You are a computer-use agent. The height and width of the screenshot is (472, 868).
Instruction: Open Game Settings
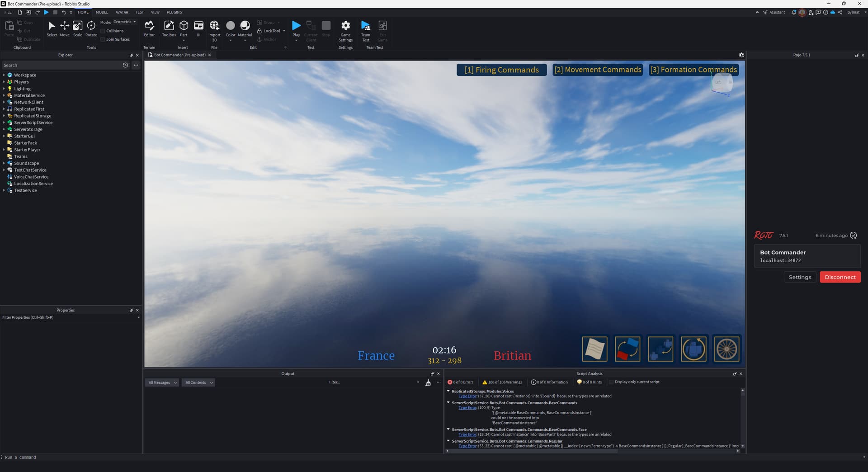345,31
